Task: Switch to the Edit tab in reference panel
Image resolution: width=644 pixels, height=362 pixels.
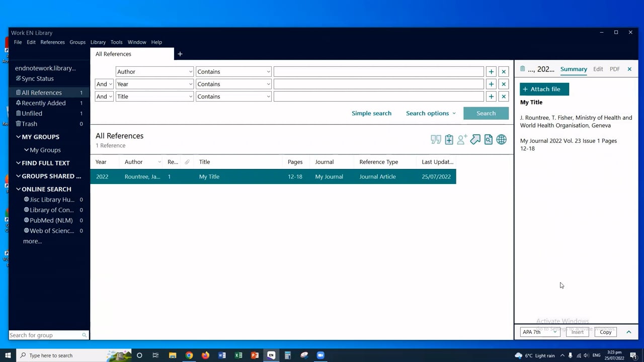Action: [598, 69]
